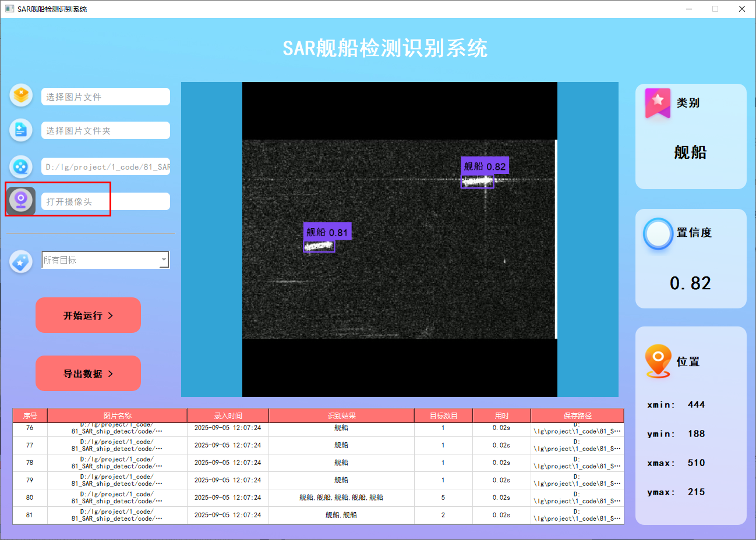Click the 用时 cell in row 79
The height and width of the screenshot is (540, 756).
click(x=501, y=480)
